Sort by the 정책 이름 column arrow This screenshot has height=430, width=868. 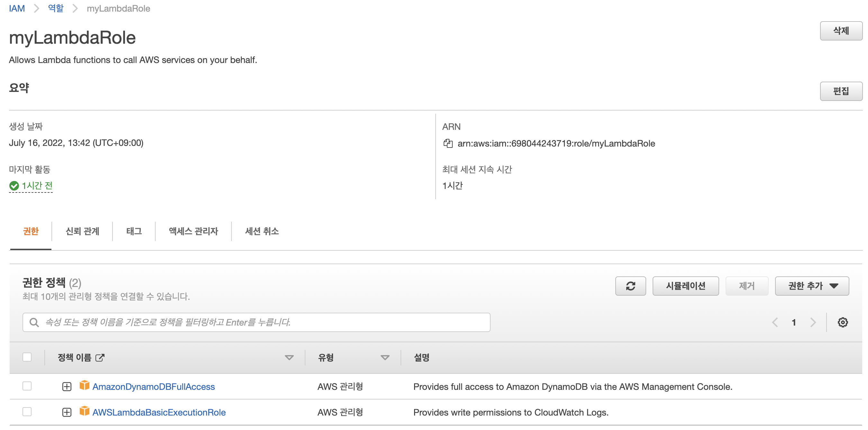(289, 358)
